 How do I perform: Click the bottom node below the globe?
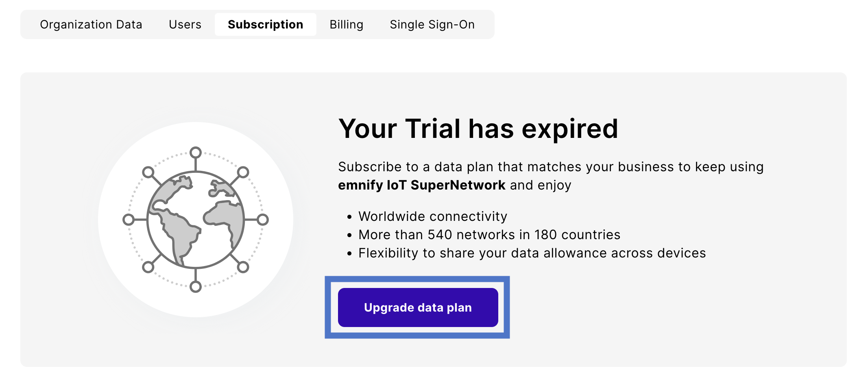[x=196, y=287]
